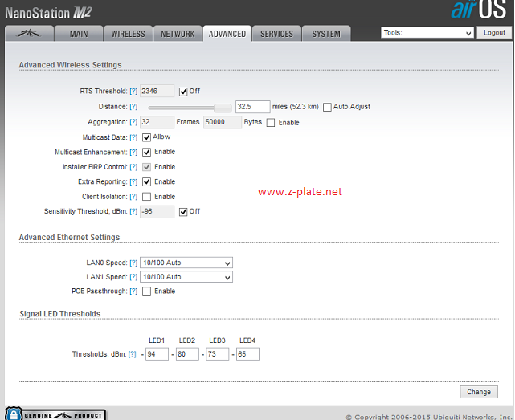The height and width of the screenshot is (420, 515).
Task: Enable Aggregation checkbox
Action: coord(271,123)
